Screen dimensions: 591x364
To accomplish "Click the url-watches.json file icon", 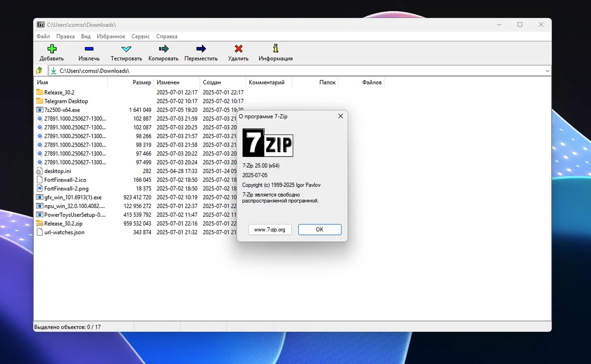I will (39, 232).
